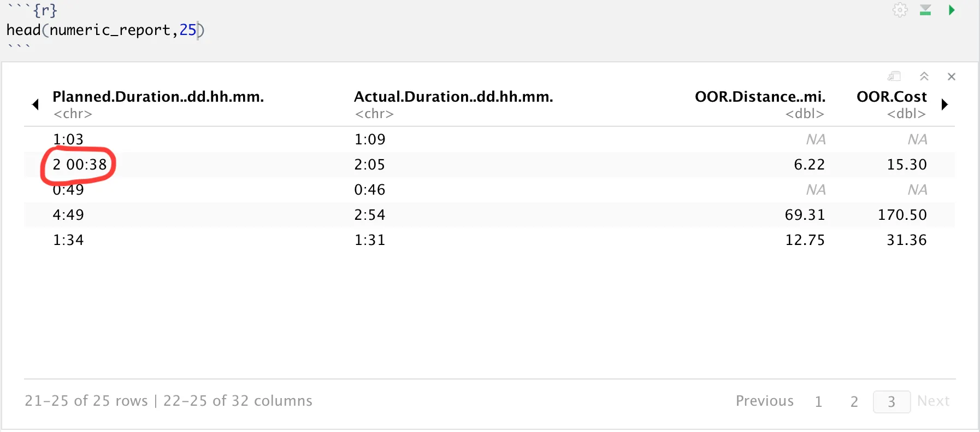Show output in new window icon

tap(894, 77)
